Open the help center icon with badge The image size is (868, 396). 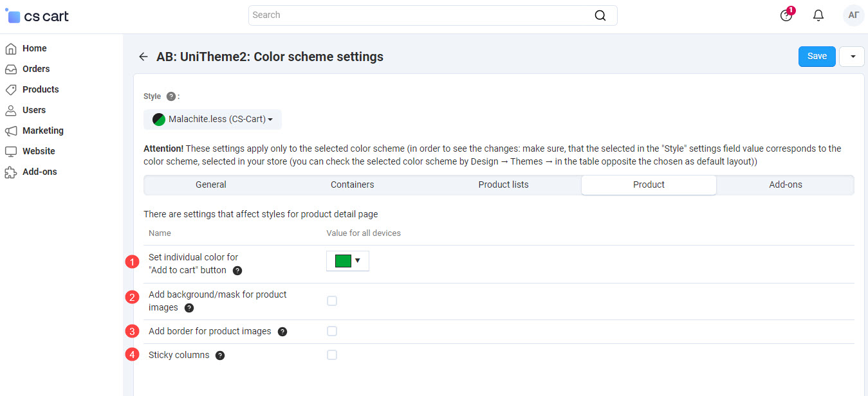click(x=786, y=15)
